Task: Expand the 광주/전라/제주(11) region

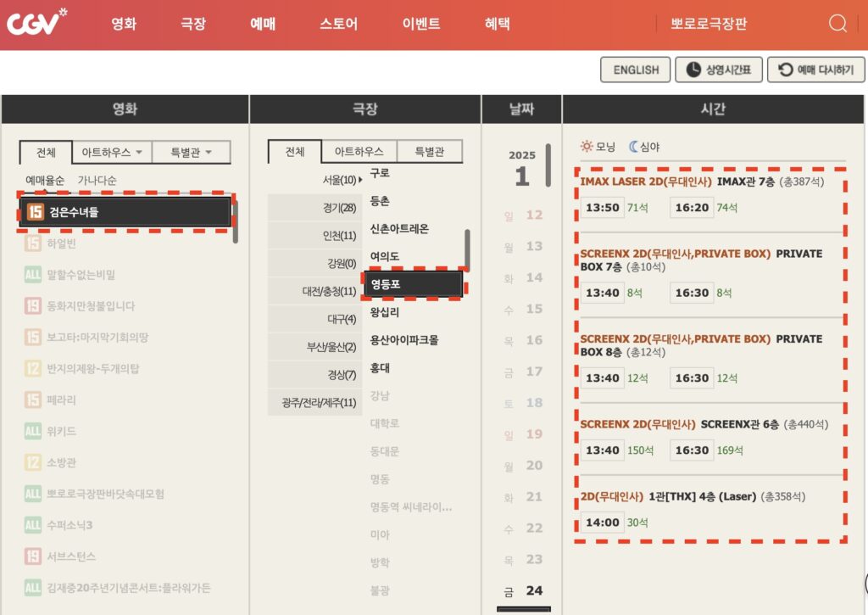Action: pyautogui.click(x=315, y=402)
